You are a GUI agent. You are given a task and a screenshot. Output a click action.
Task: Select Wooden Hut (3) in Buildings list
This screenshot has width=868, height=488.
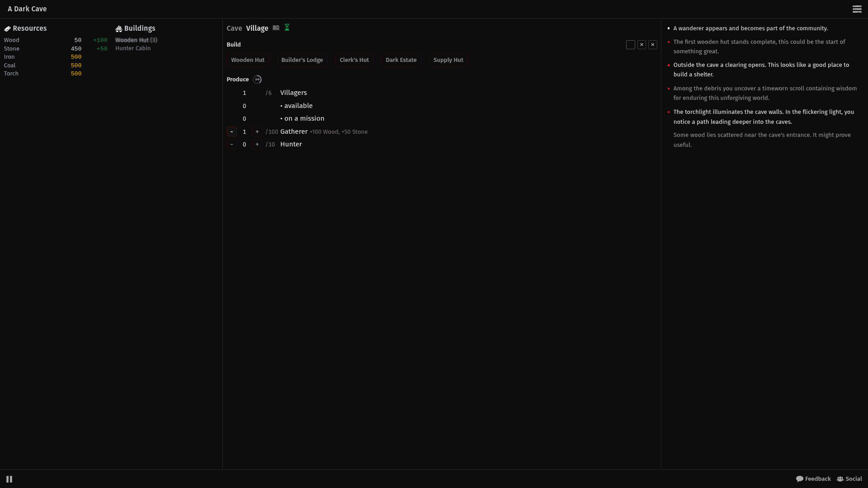[x=136, y=40]
